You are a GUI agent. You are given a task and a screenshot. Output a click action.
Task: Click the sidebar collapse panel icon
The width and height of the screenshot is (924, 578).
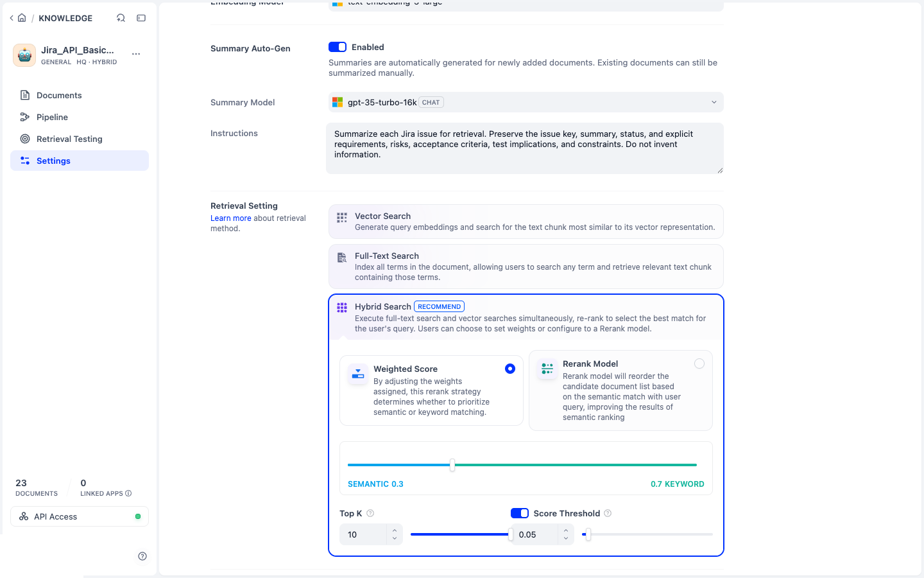pyautogui.click(x=141, y=18)
